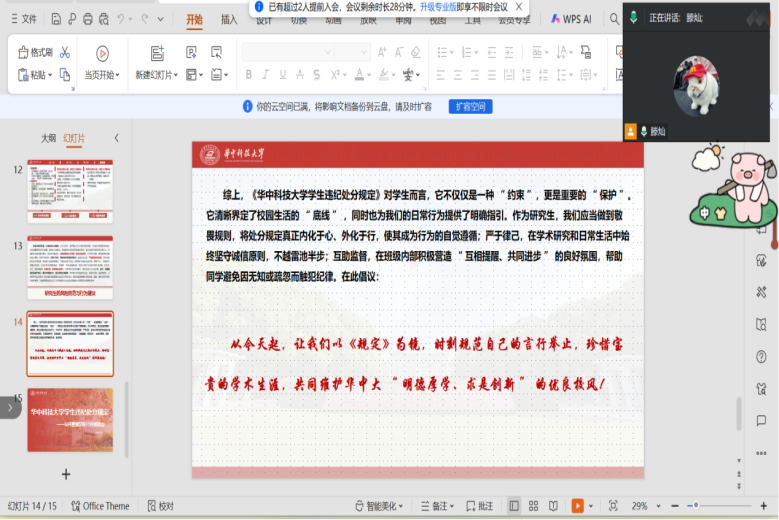The width and height of the screenshot is (779, 520).
Task: Switch to reading view book icon
Action: 553,506
